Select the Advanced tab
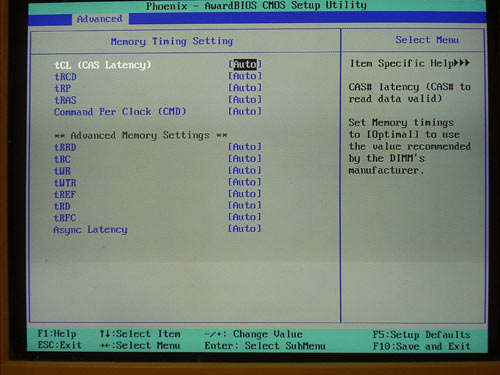Viewport: 500px width, 375px height. (x=99, y=19)
